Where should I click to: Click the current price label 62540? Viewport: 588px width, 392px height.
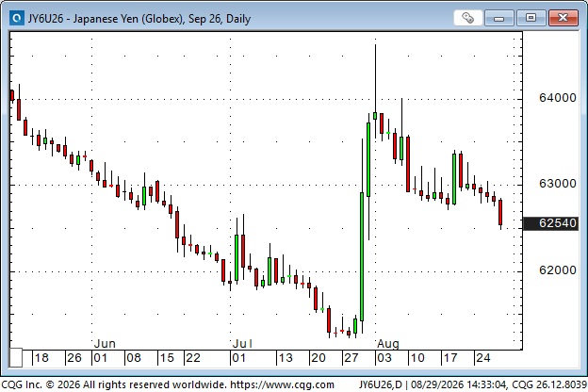coord(550,223)
